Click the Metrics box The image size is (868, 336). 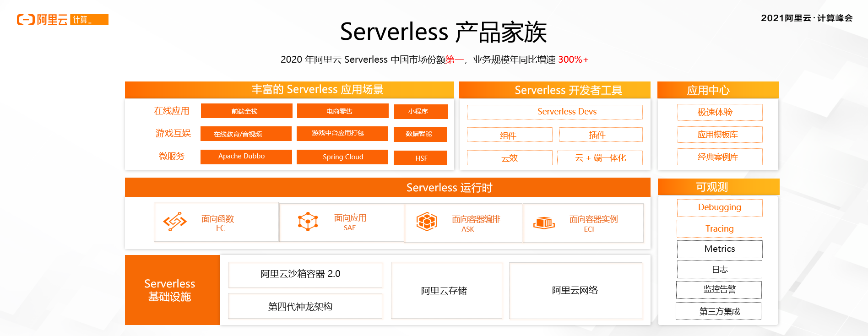click(720, 249)
